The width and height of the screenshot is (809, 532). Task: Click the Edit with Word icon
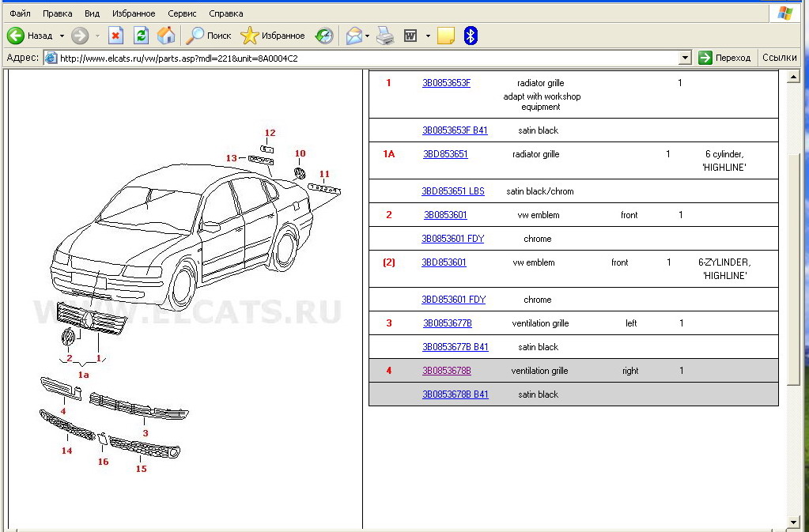click(x=410, y=36)
